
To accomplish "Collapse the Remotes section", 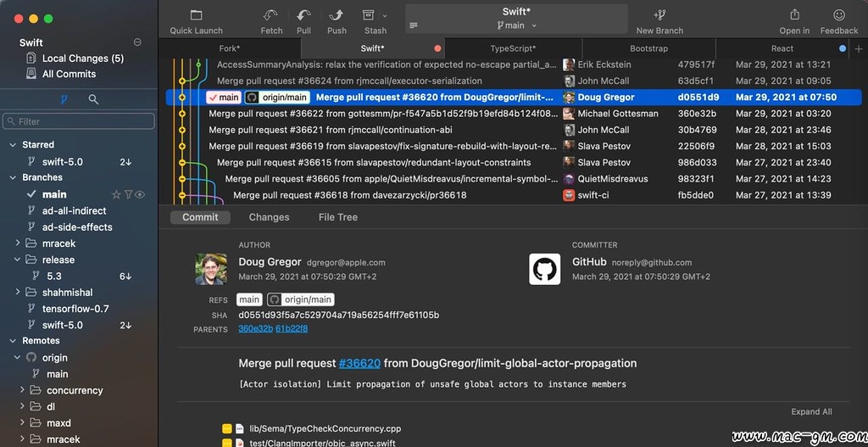I will point(13,341).
